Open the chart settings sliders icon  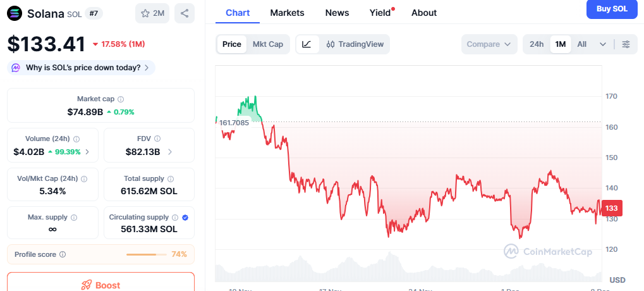[x=626, y=44]
